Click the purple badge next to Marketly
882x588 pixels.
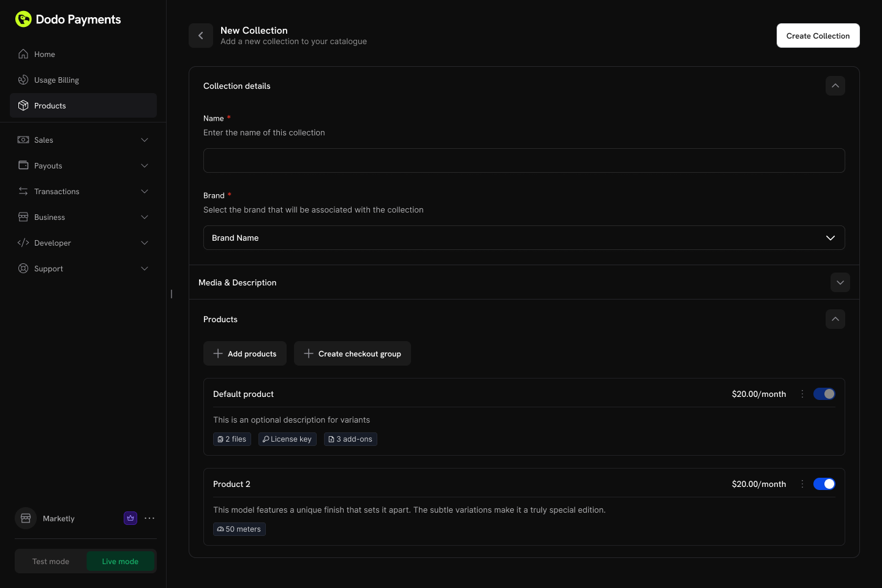tap(130, 518)
